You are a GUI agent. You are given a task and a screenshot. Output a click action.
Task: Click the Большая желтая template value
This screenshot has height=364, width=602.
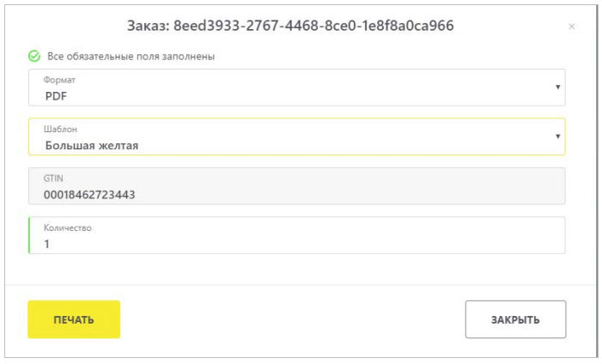pos(92,146)
